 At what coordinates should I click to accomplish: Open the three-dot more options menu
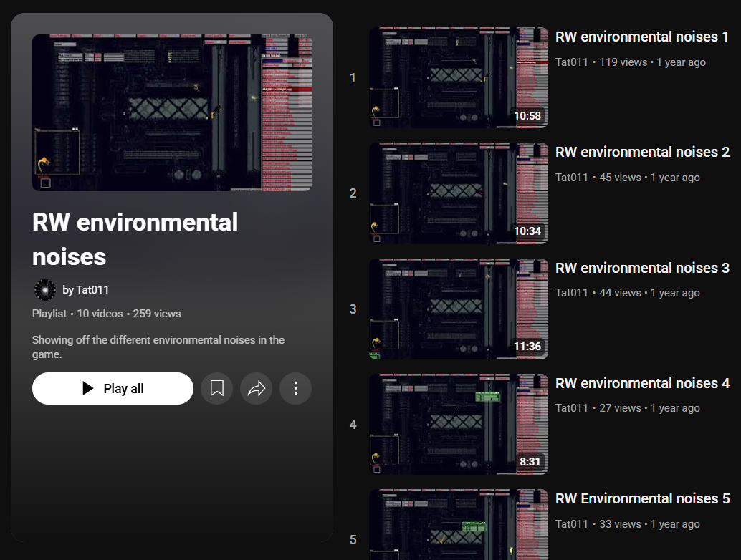(296, 389)
